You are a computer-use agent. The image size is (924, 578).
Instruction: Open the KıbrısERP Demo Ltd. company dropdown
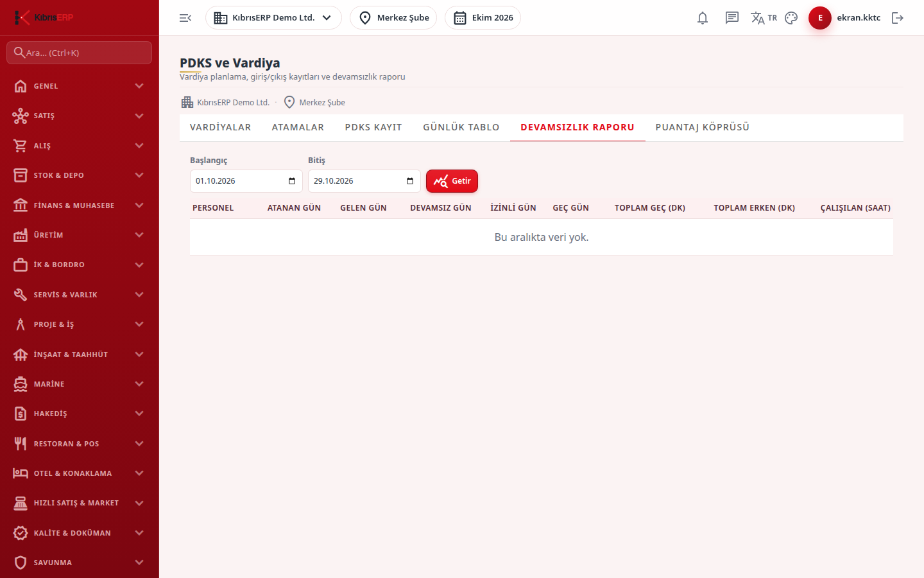[x=273, y=18]
